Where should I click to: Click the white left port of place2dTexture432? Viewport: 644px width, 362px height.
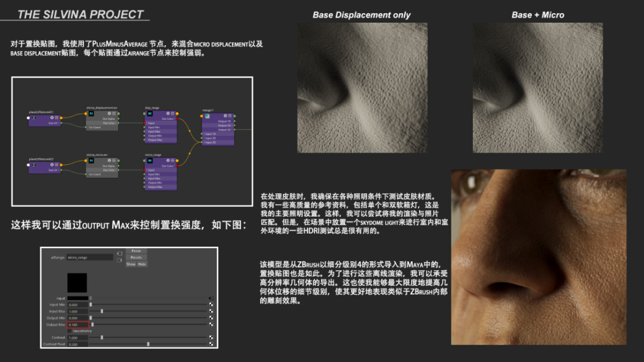29,165
